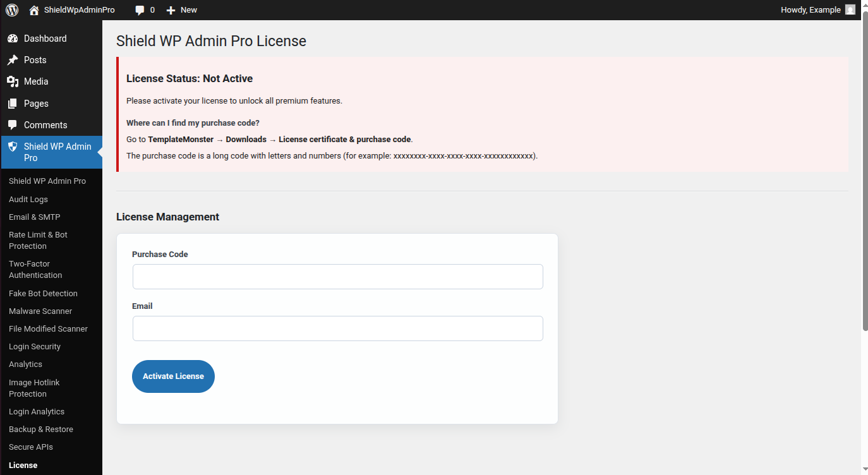Click the Dashboard gauge icon
The height and width of the screenshot is (475, 868).
point(13,39)
